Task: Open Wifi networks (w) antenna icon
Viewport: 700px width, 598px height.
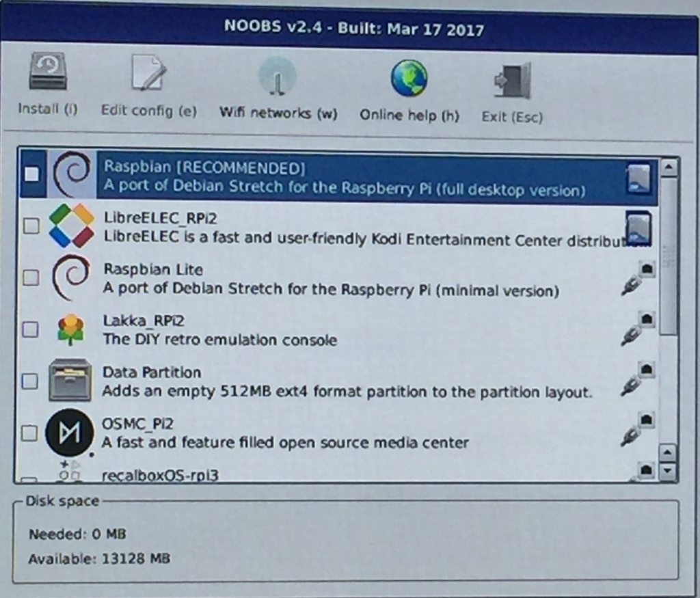Action: (278, 77)
